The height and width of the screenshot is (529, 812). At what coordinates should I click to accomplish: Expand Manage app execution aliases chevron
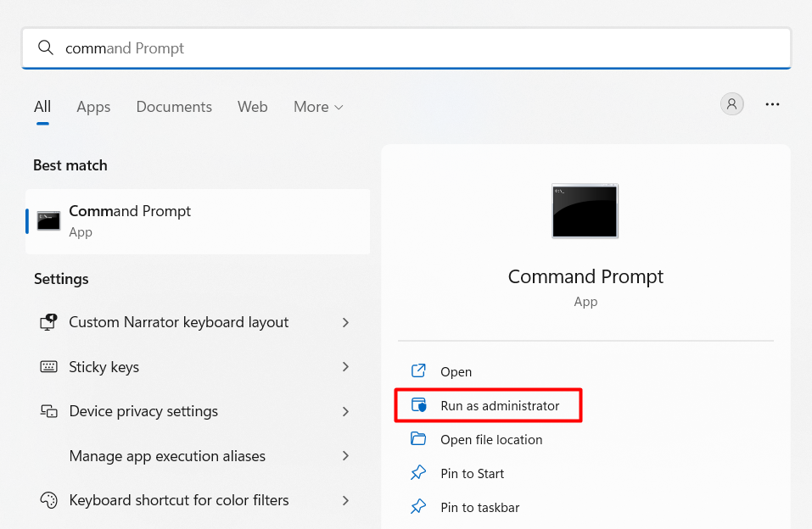click(x=345, y=456)
